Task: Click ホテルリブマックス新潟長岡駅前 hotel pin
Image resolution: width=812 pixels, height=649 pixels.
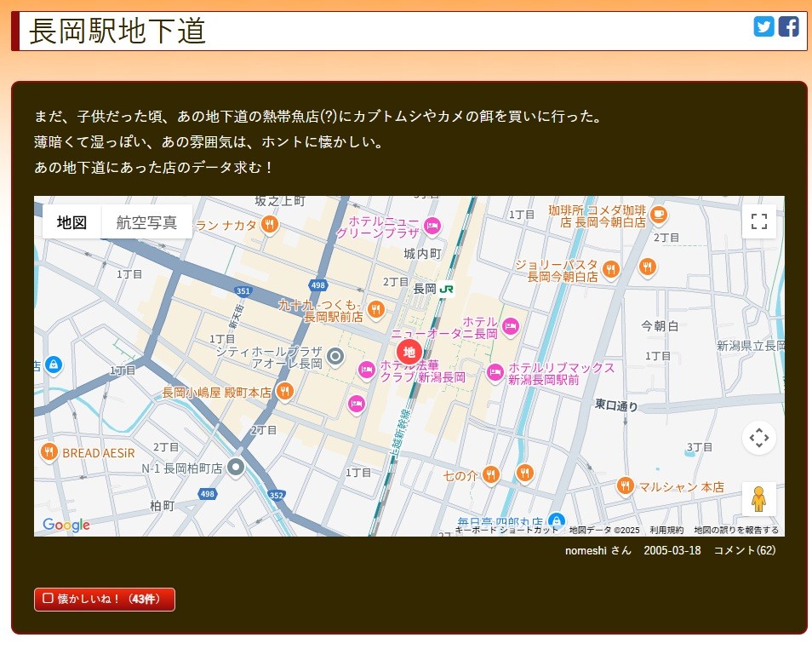Action: coord(495,373)
